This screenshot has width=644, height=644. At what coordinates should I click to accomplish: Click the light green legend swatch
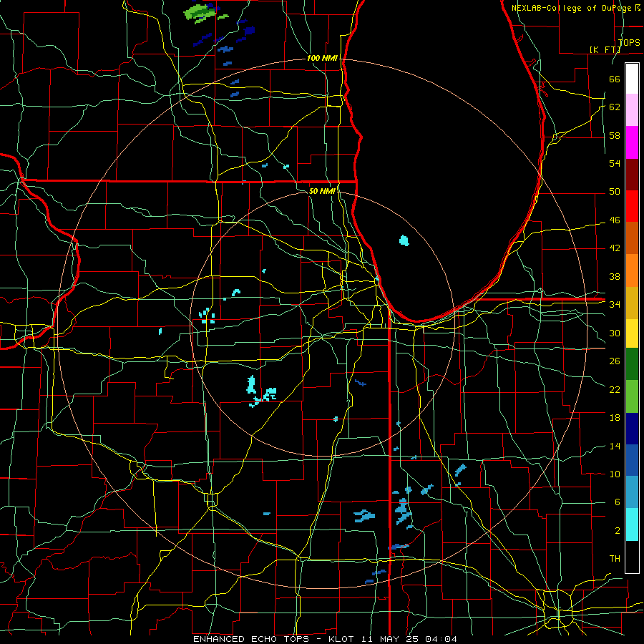(x=632, y=396)
